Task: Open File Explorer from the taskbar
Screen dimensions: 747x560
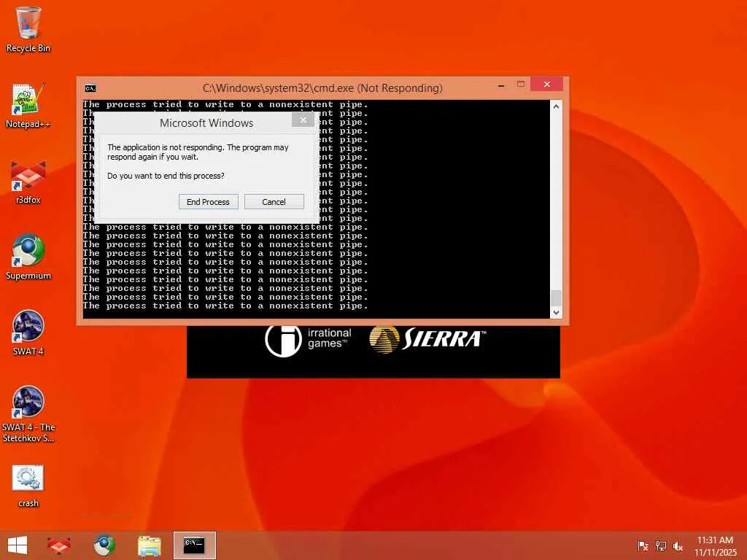Action: coord(149,545)
